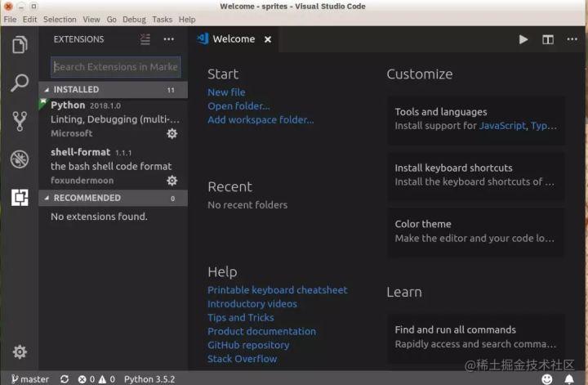Viewport: 588px width, 385px height.
Task: Open the Go menu
Action: [111, 19]
